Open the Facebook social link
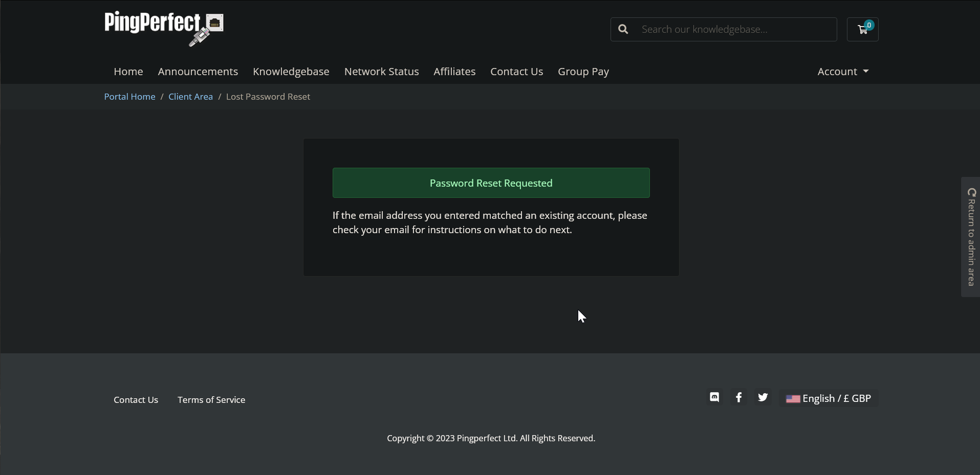The height and width of the screenshot is (475, 980). tap(738, 397)
